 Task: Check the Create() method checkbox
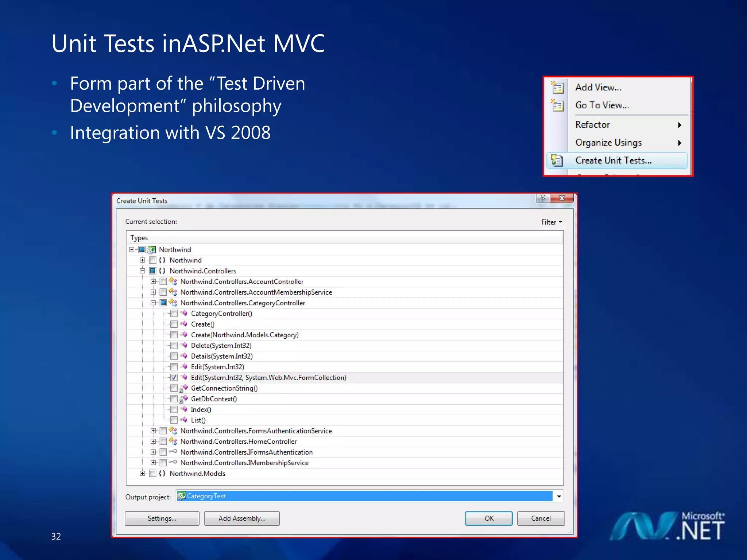[x=174, y=324]
